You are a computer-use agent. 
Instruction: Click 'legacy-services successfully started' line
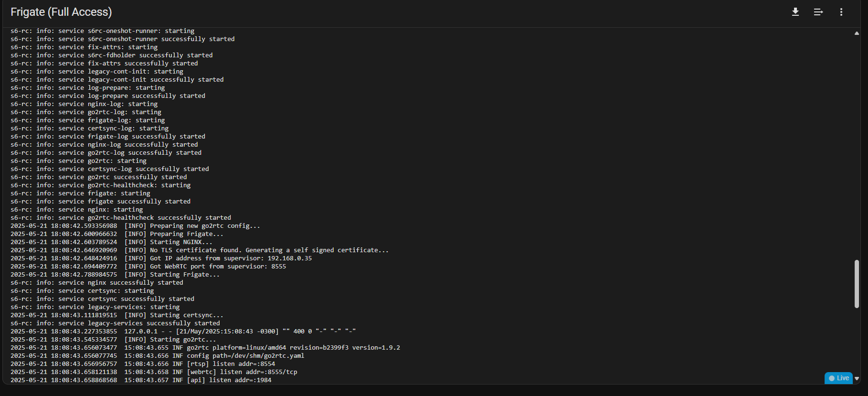[x=115, y=323]
